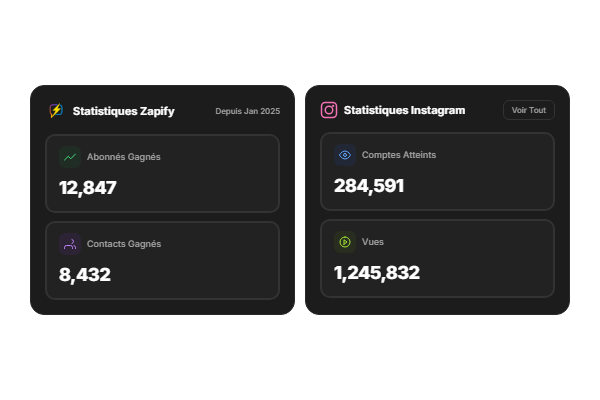
Task: Click the 284,591 accounts reached value
Action: [369, 185]
